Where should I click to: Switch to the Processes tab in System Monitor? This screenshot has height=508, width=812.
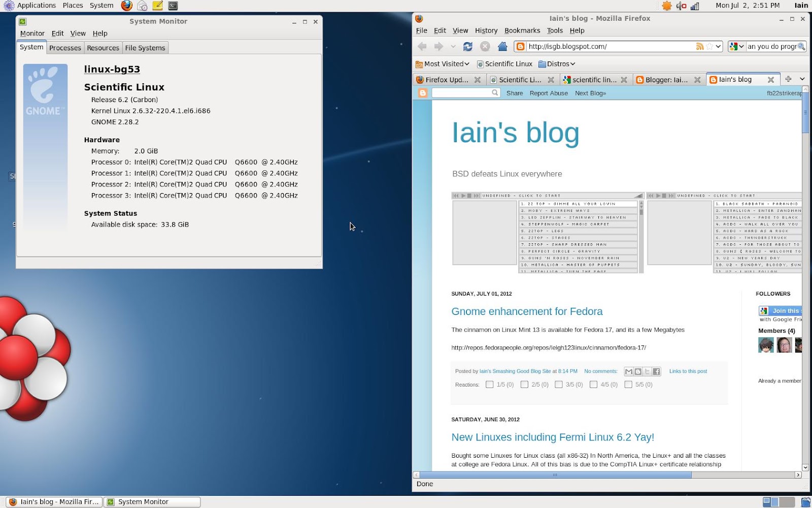pos(65,47)
